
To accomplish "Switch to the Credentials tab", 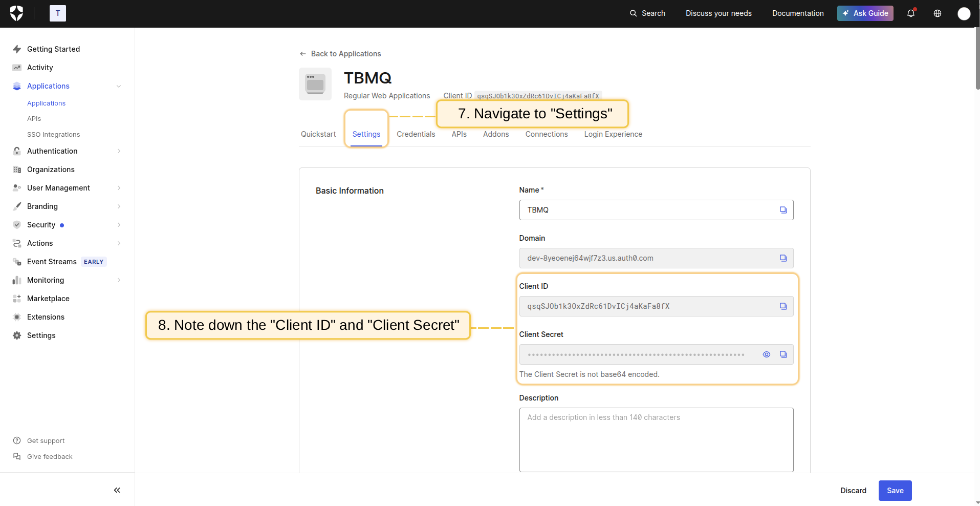I will 416,134.
